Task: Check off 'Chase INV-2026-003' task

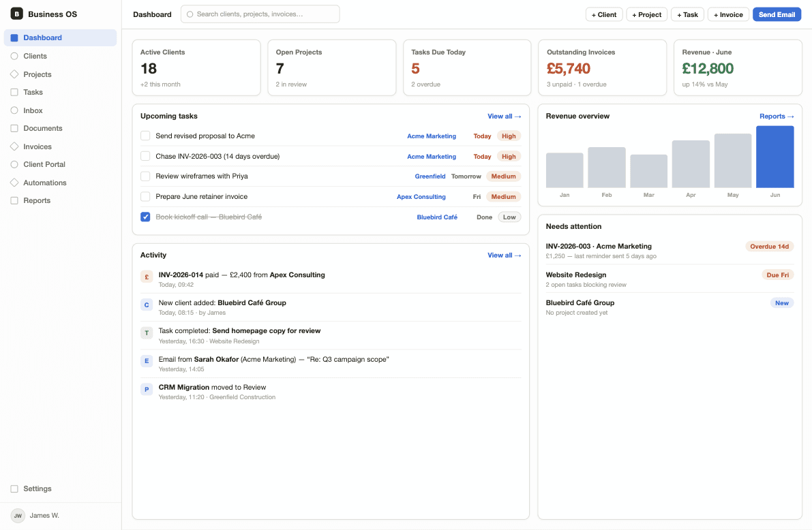Action: (145, 156)
